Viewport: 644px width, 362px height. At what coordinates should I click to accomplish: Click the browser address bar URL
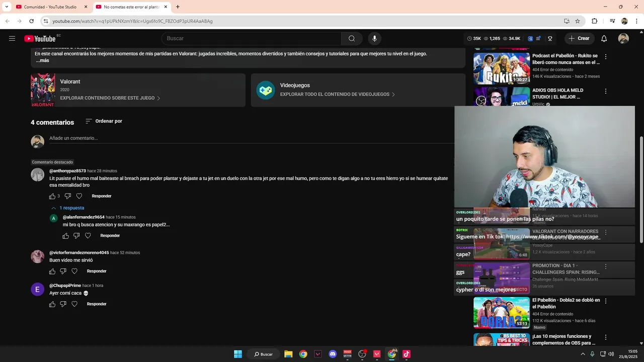[133, 21]
